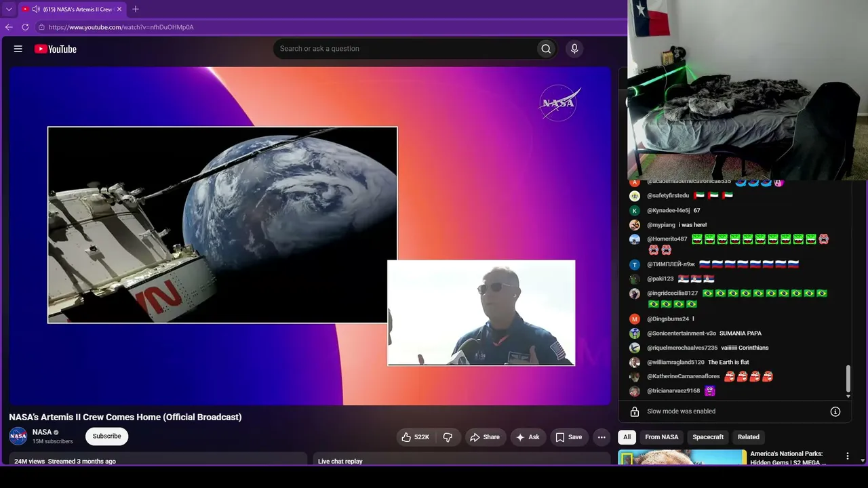Dislike the Artemis II video

coord(448,437)
